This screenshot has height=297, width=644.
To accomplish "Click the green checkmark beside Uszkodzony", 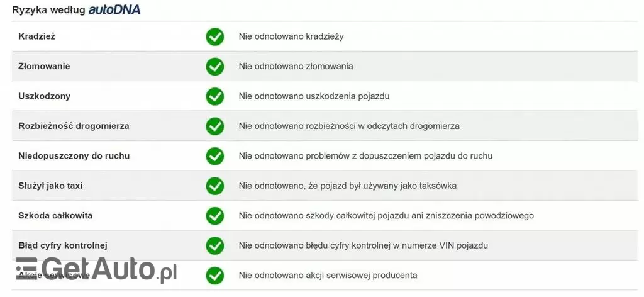I will [215, 96].
